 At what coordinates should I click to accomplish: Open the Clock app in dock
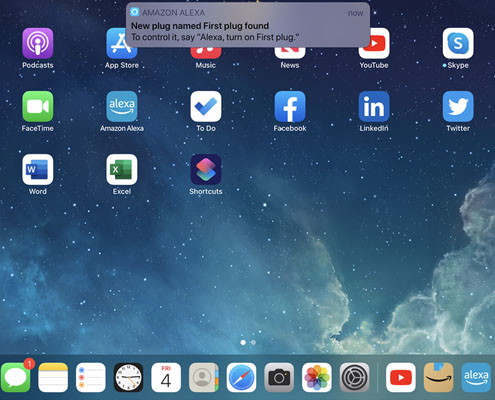128,378
